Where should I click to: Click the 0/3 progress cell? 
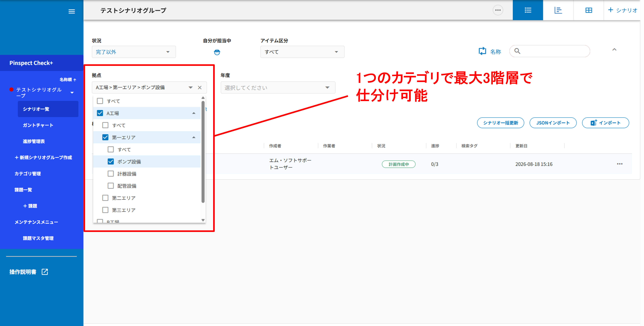coord(435,164)
